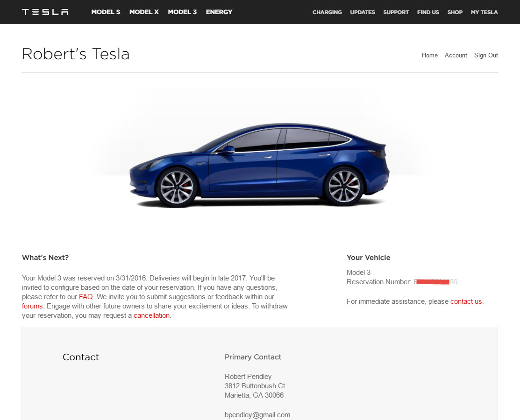Click the contact us link
This screenshot has width=520, height=420.
(466, 301)
